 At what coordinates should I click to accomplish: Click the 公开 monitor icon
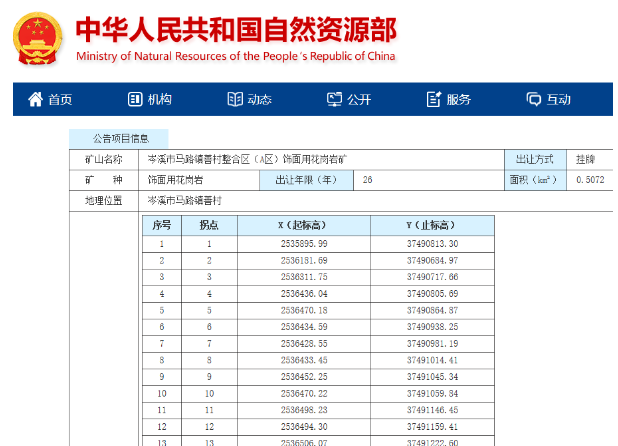point(335,99)
